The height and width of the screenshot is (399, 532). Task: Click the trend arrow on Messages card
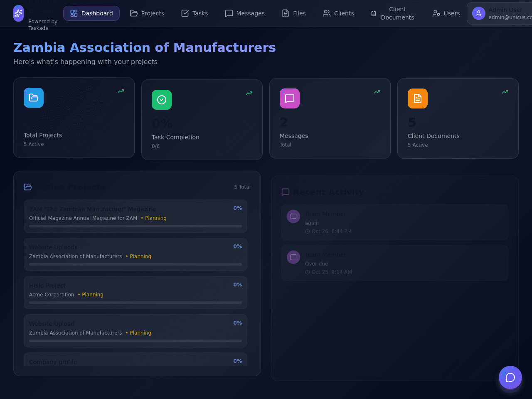click(377, 92)
